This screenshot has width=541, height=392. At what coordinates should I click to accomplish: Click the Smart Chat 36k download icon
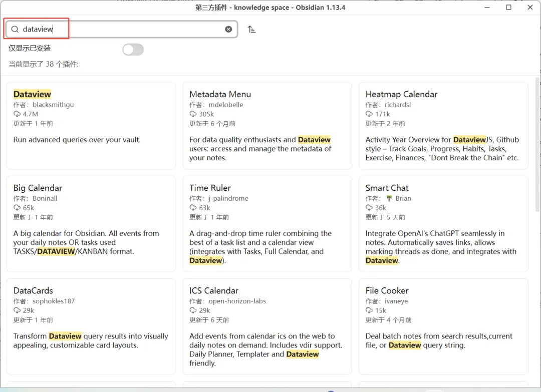point(369,208)
